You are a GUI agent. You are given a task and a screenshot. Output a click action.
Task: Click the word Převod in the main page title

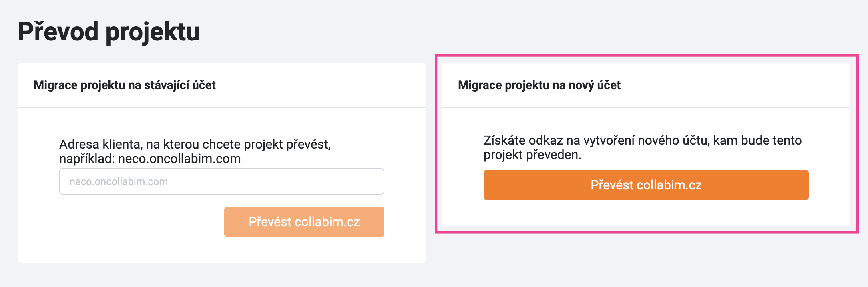[58, 32]
